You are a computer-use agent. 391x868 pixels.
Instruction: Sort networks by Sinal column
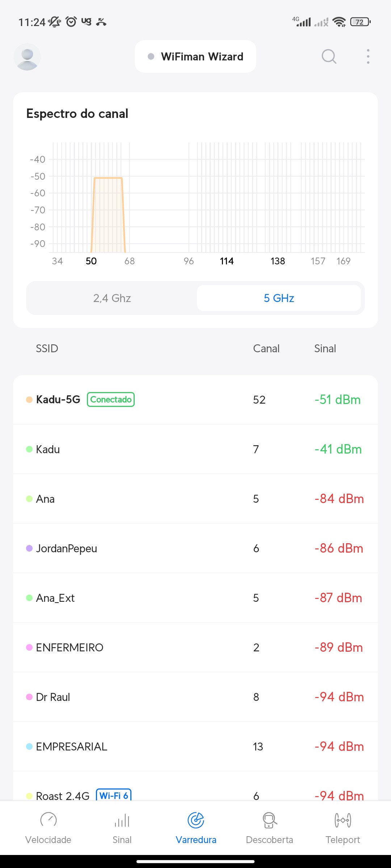point(325,348)
